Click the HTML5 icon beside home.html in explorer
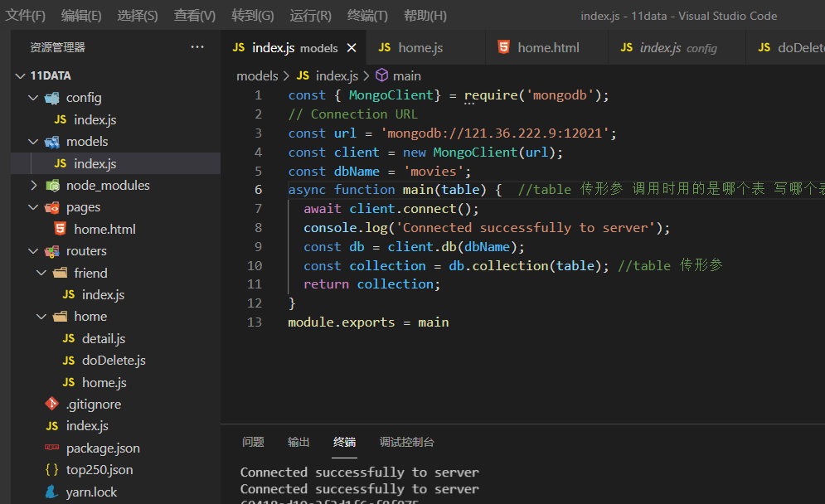 click(60, 229)
